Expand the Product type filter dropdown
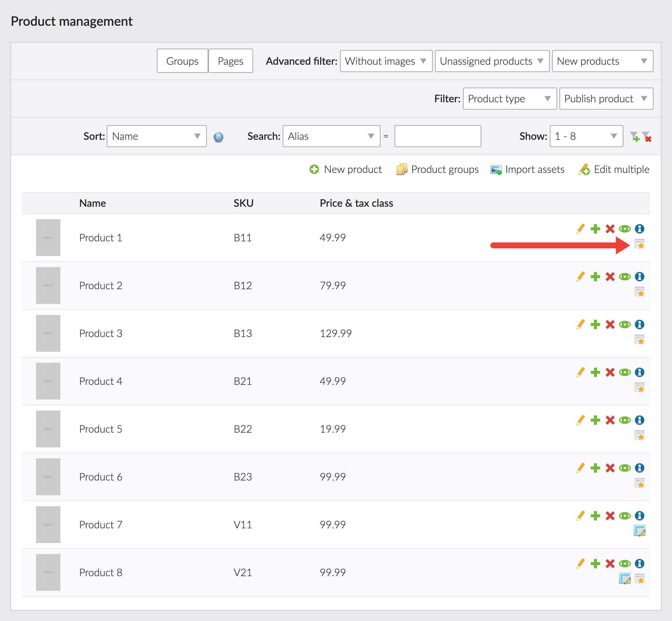The height and width of the screenshot is (621, 672). point(509,99)
